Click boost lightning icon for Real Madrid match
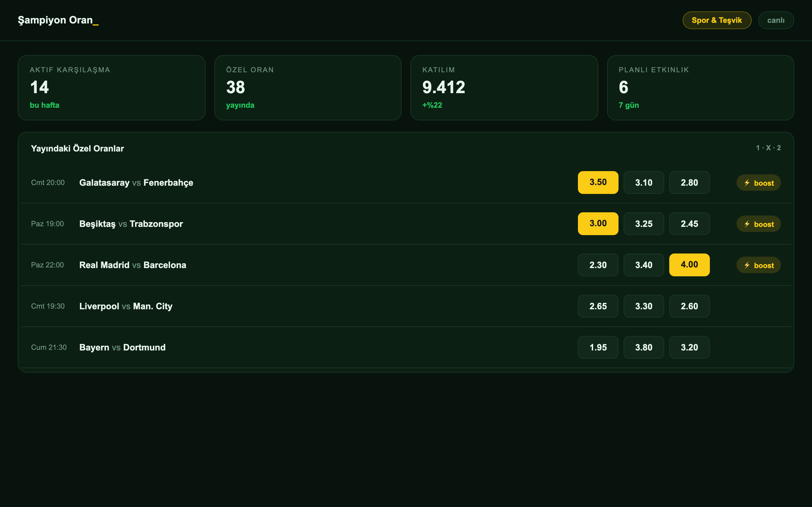Viewport: 812px width, 507px height. 747,265
